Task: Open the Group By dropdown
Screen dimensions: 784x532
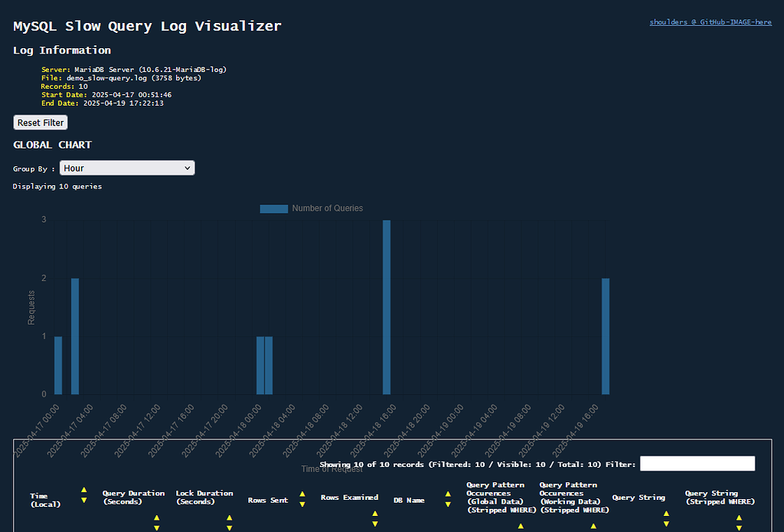Action: coord(127,168)
